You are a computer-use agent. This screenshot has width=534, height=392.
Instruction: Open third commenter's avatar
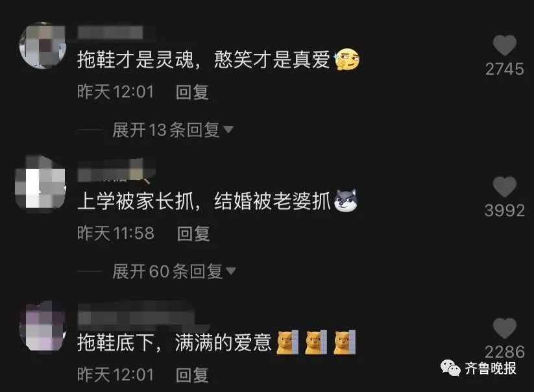[x=43, y=327]
